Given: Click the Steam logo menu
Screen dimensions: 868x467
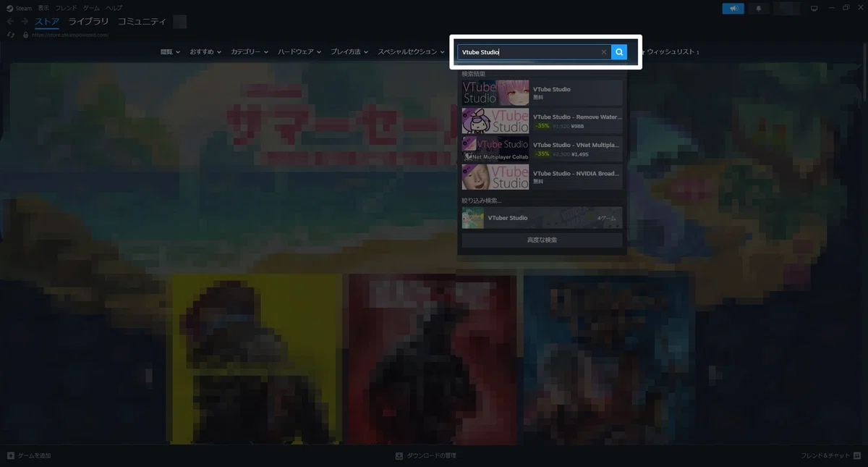Looking at the screenshot, I should (x=20, y=8).
